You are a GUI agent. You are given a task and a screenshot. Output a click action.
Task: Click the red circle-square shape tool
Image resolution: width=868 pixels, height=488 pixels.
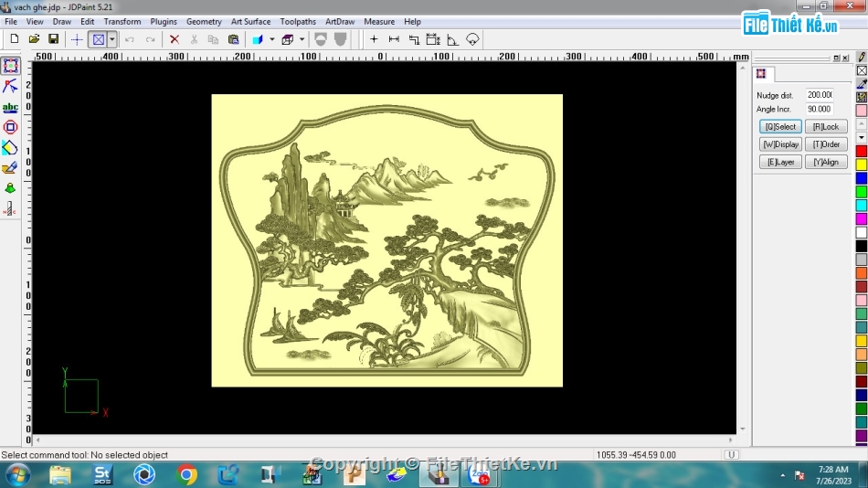click(x=11, y=127)
